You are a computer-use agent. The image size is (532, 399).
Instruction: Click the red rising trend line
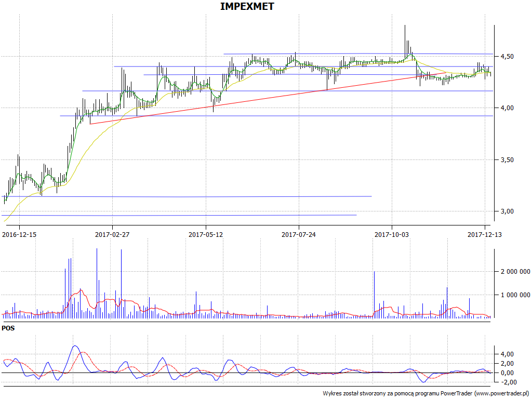(x=268, y=98)
